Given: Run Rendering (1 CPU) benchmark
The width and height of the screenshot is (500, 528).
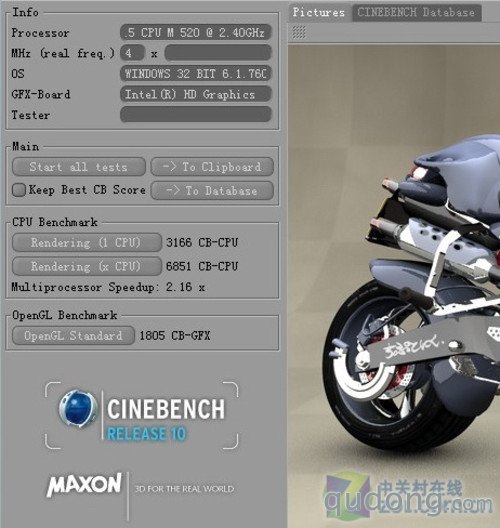Looking at the screenshot, I should (x=87, y=242).
